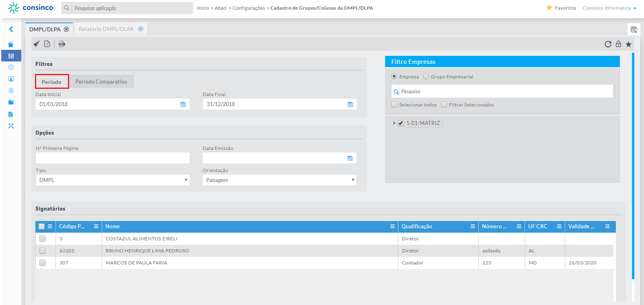Open the Consinco Informatica user menu
644x305 pixels.
[x=609, y=8]
